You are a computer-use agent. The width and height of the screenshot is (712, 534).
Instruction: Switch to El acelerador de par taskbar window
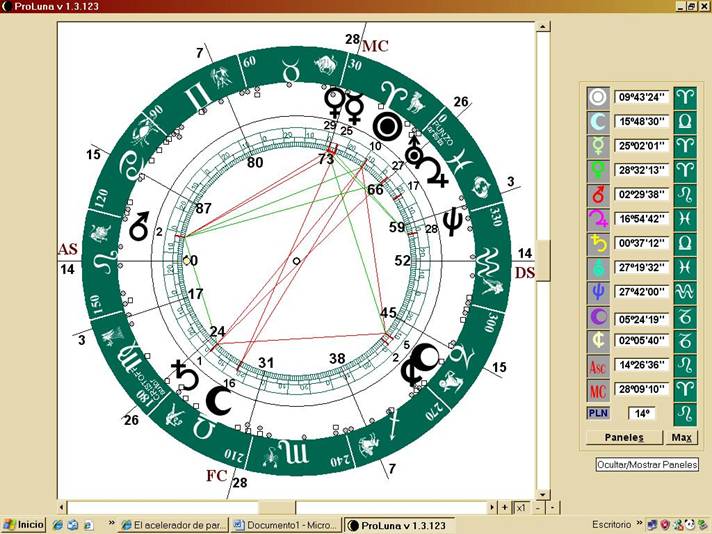(x=173, y=524)
